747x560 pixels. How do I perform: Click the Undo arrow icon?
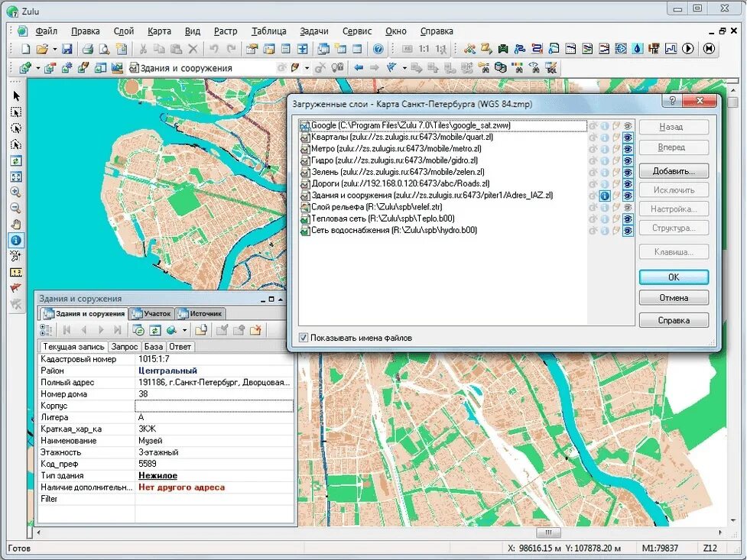click(214, 49)
